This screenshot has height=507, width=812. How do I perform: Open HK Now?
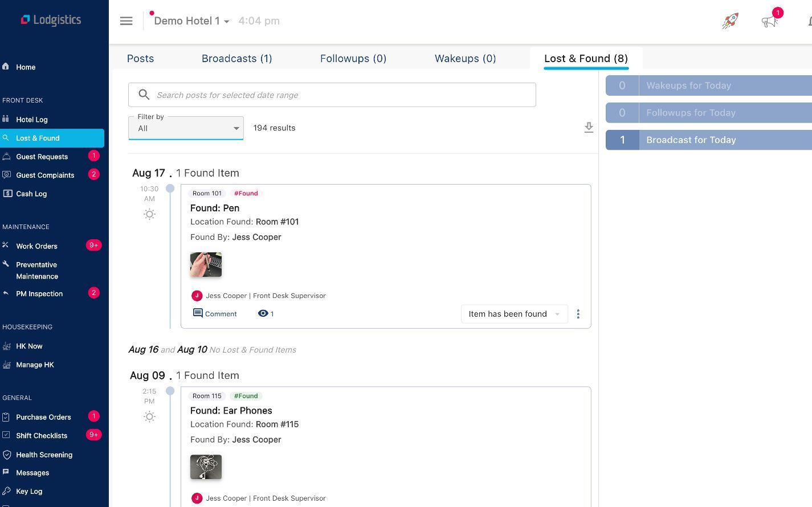(29, 346)
